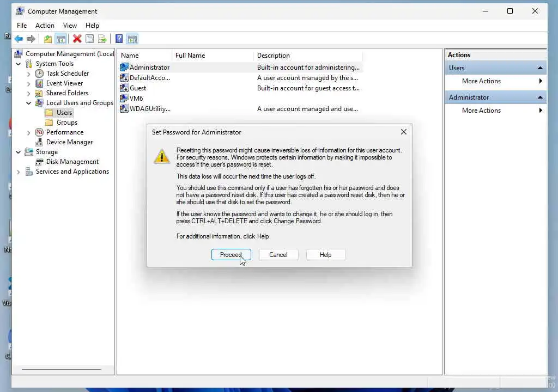Select the Storage node label

[47, 152]
